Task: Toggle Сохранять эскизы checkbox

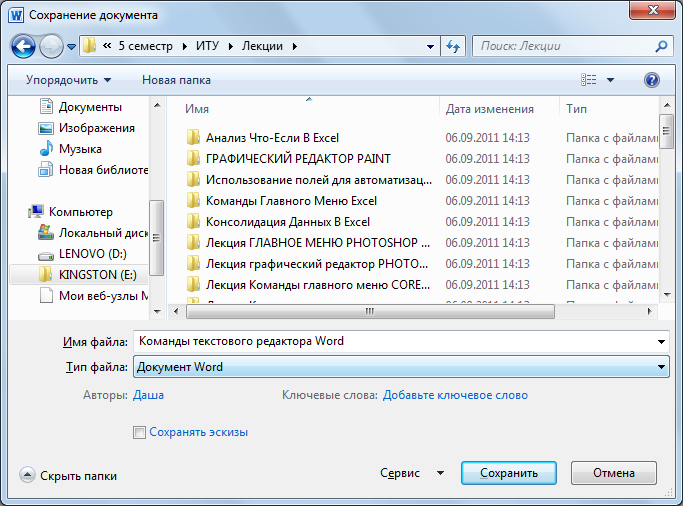Action: 139,432
